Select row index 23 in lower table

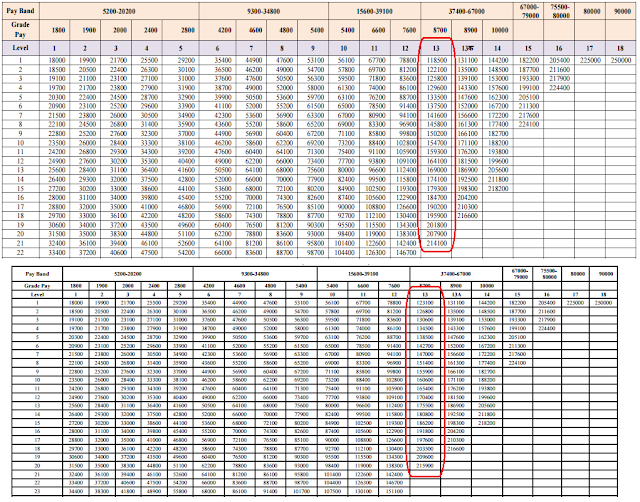click(x=37, y=491)
